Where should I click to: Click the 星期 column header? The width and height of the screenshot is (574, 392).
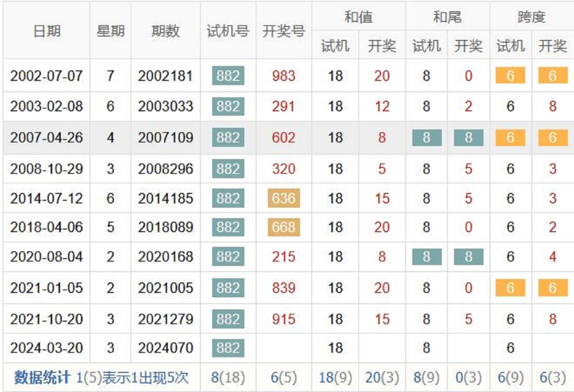[110, 31]
